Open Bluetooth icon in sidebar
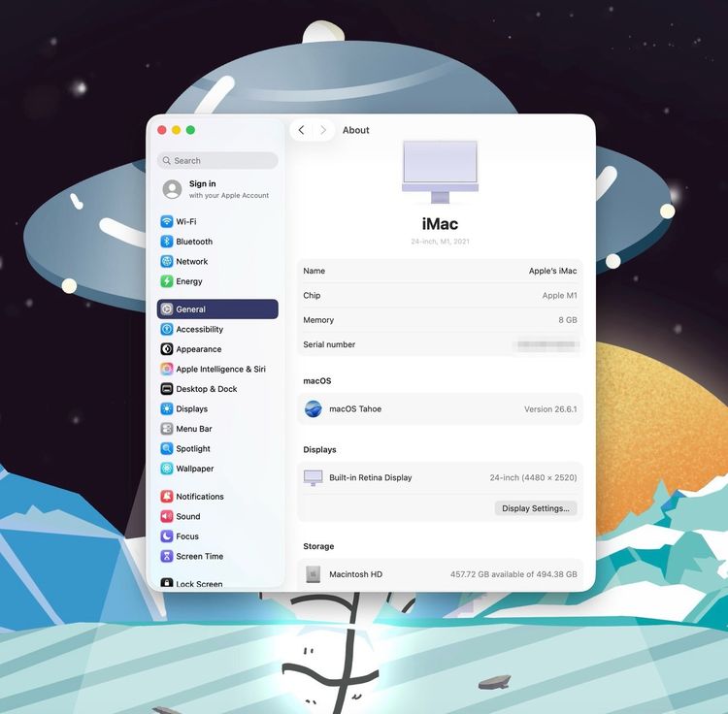Screen dimensions: 728x714 tap(167, 242)
